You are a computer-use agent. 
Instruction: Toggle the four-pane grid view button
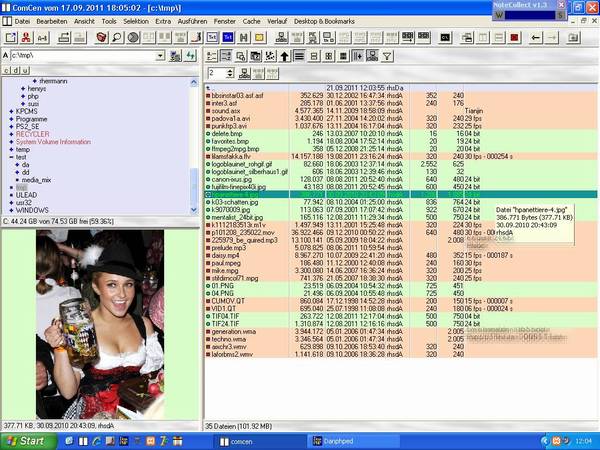[328, 57]
